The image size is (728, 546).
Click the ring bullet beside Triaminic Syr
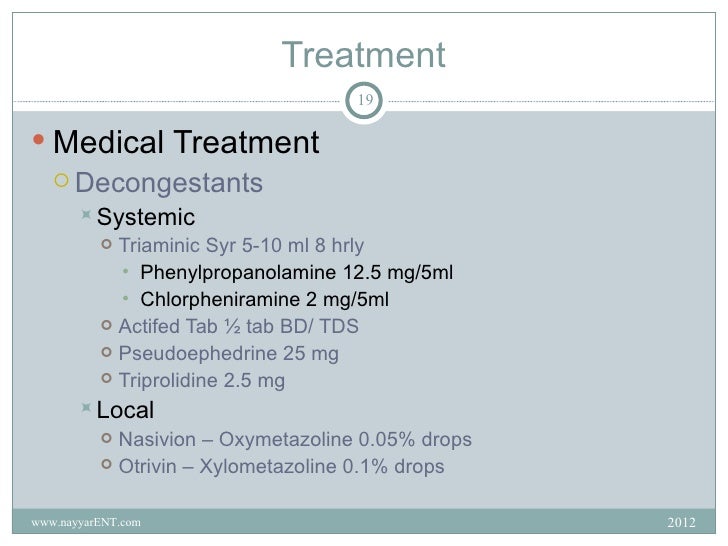[x=106, y=244]
